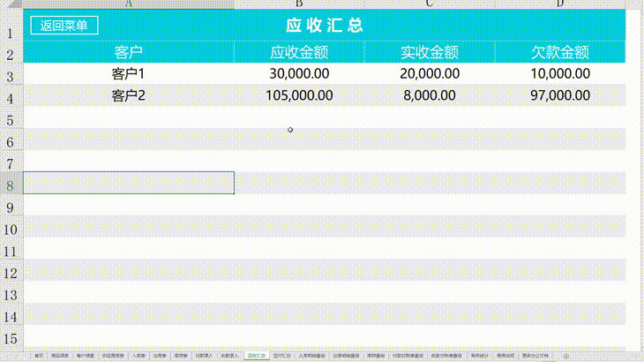Click the 105,000.00 amount cell
644x362 pixels.
click(x=299, y=95)
